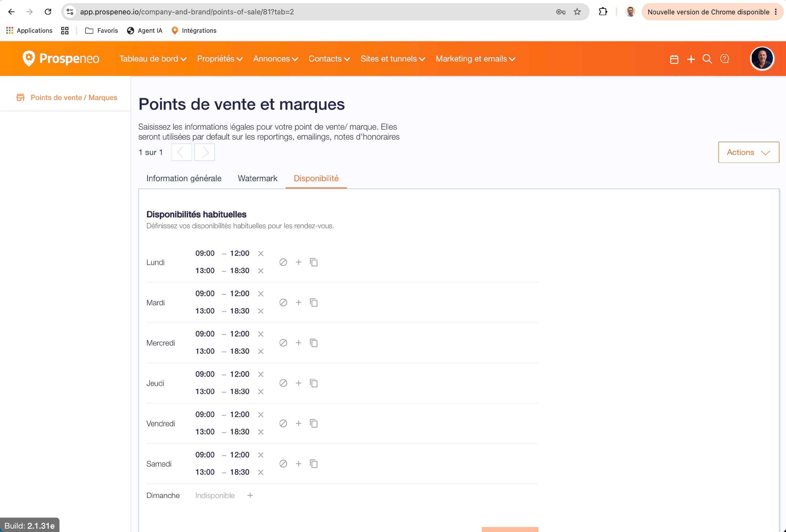Edit Lundi start time 09:00
The width and height of the screenshot is (786, 532).
click(205, 253)
